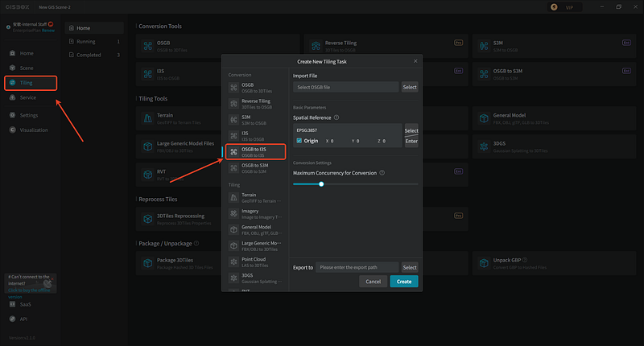Select Reverse Tiling in dialog list

click(x=255, y=104)
